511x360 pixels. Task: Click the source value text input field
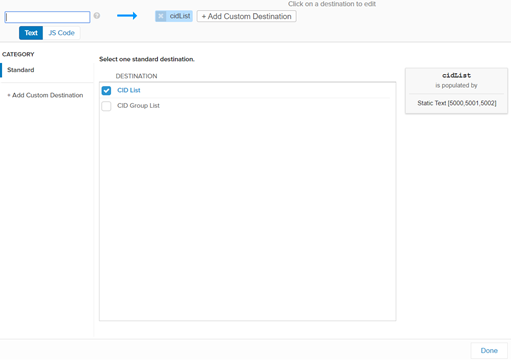pos(47,17)
